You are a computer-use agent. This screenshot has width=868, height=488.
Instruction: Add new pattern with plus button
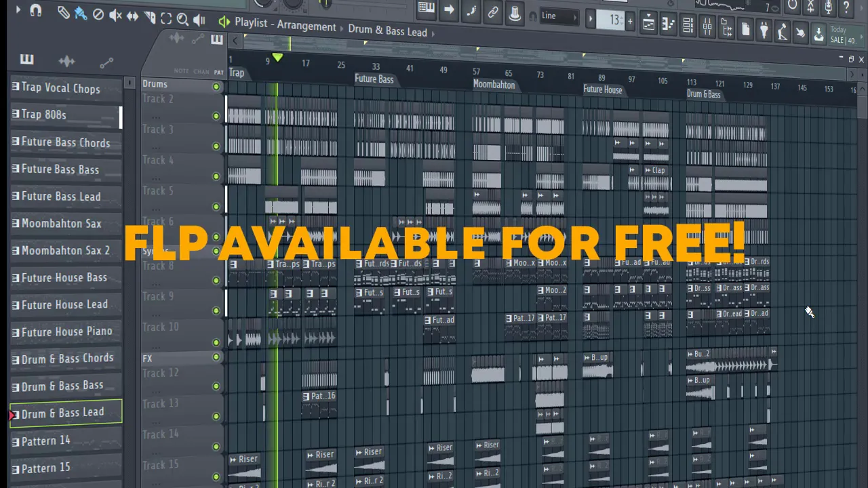[630, 22]
